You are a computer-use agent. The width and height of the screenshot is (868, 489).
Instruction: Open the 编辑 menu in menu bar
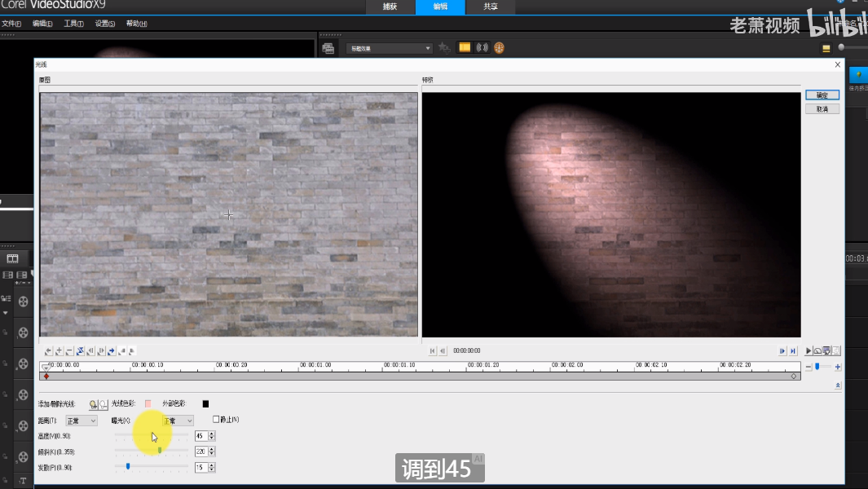(x=42, y=24)
